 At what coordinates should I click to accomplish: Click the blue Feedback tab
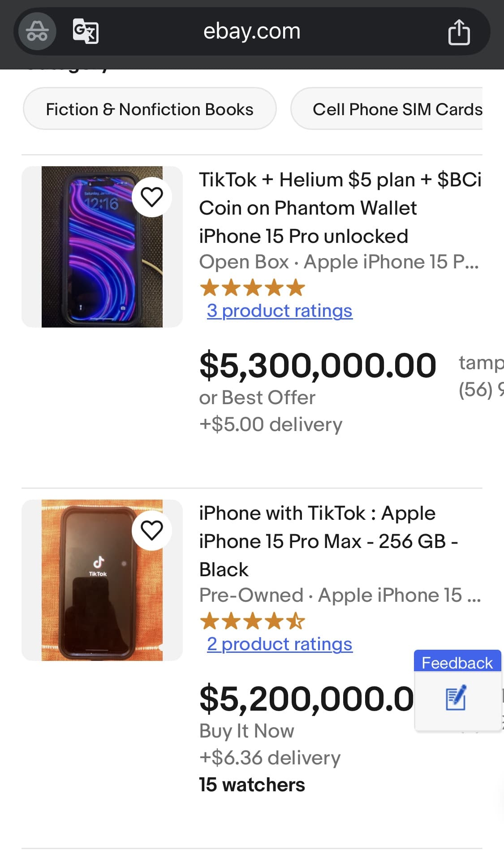tap(457, 662)
